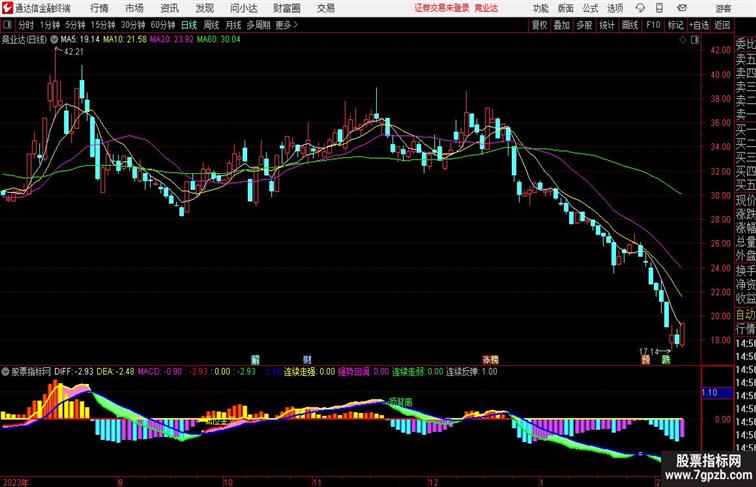This screenshot has height=487, width=756.
Task: Open the 选项 menu
Action: tap(615, 8)
